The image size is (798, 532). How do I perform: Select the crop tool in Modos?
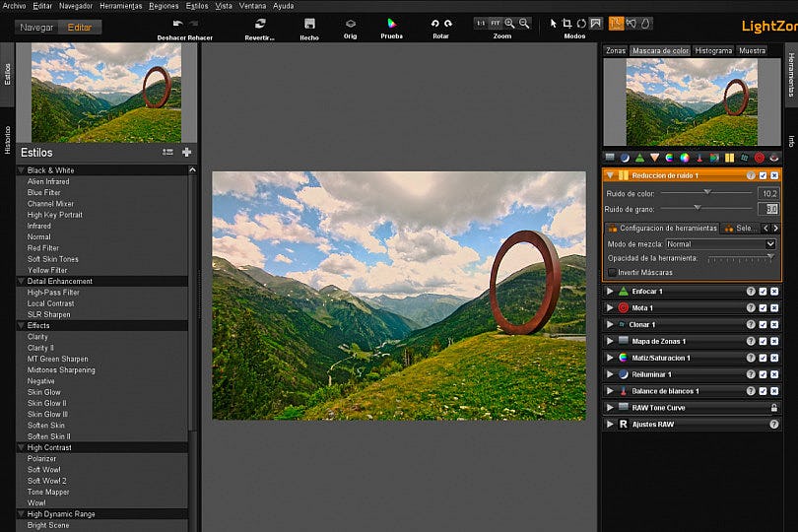click(566, 23)
